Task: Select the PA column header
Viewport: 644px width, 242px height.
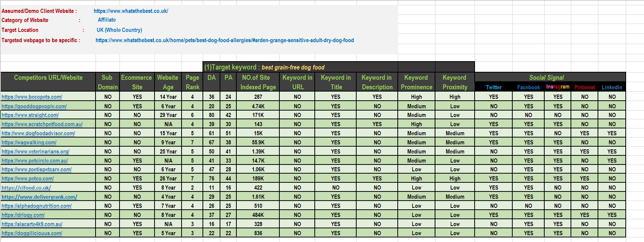Action: [x=228, y=82]
